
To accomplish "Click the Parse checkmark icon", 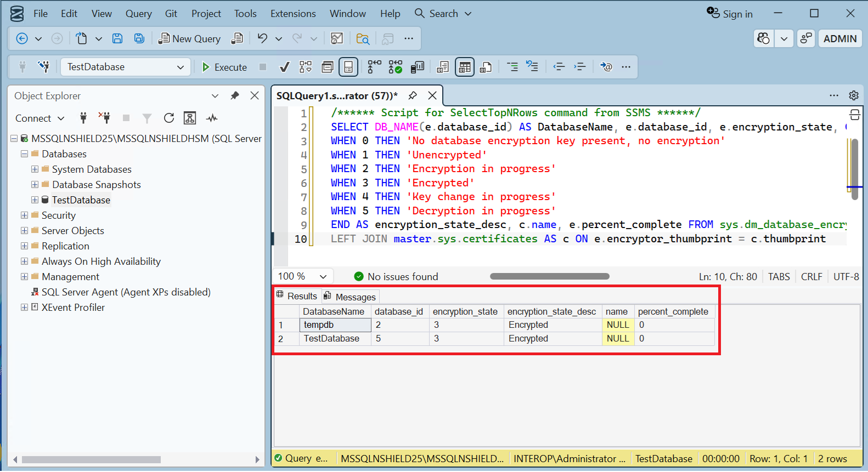I will pyautogui.click(x=284, y=67).
